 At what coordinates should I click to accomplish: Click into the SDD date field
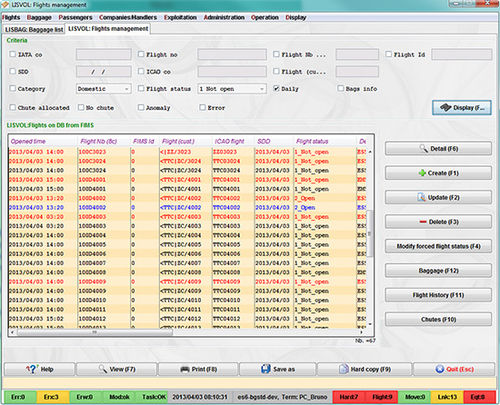[x=104, y=71]
